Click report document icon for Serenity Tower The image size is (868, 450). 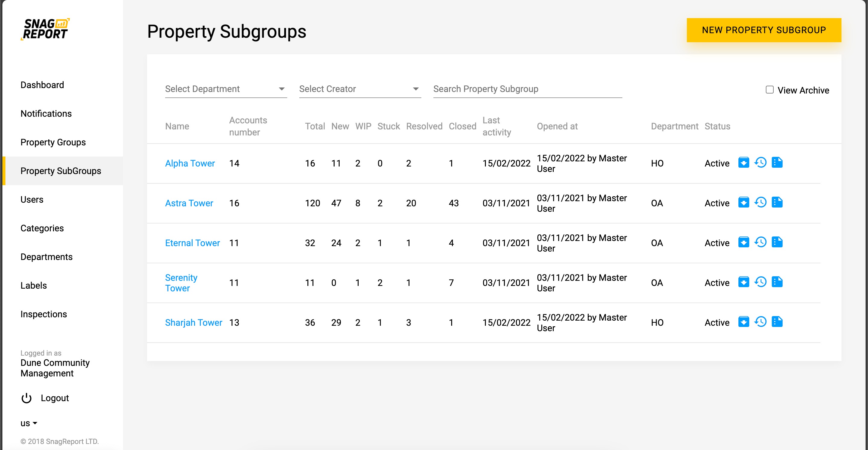point(777,282)
